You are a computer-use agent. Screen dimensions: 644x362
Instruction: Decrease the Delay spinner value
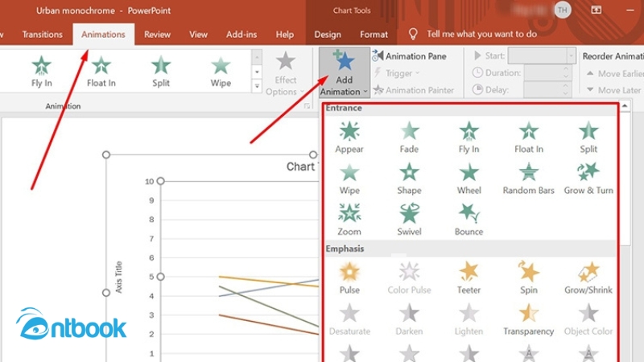tap(566, 93)
